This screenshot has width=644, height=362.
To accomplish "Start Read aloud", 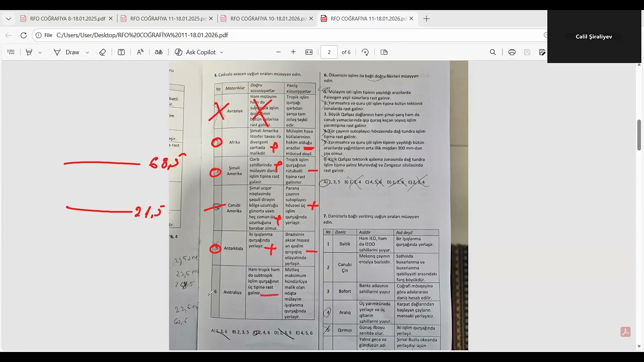I will (x=140, y=52).
